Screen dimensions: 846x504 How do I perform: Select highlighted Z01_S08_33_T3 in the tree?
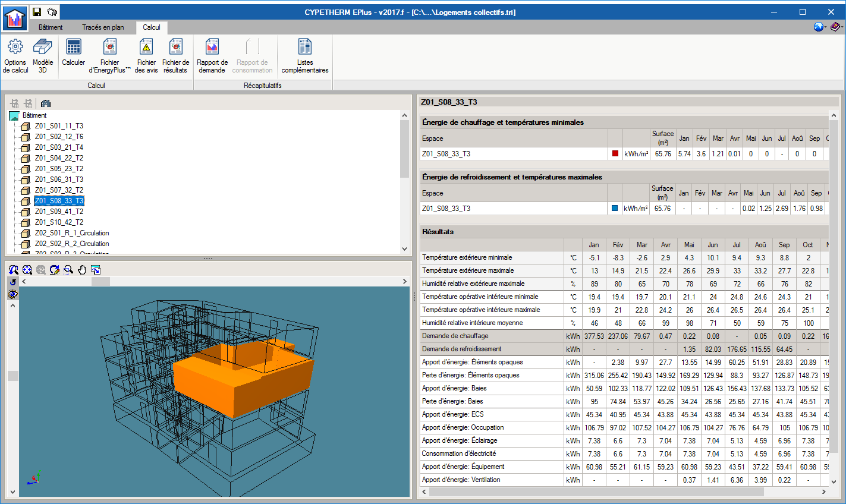pos(59,201)
